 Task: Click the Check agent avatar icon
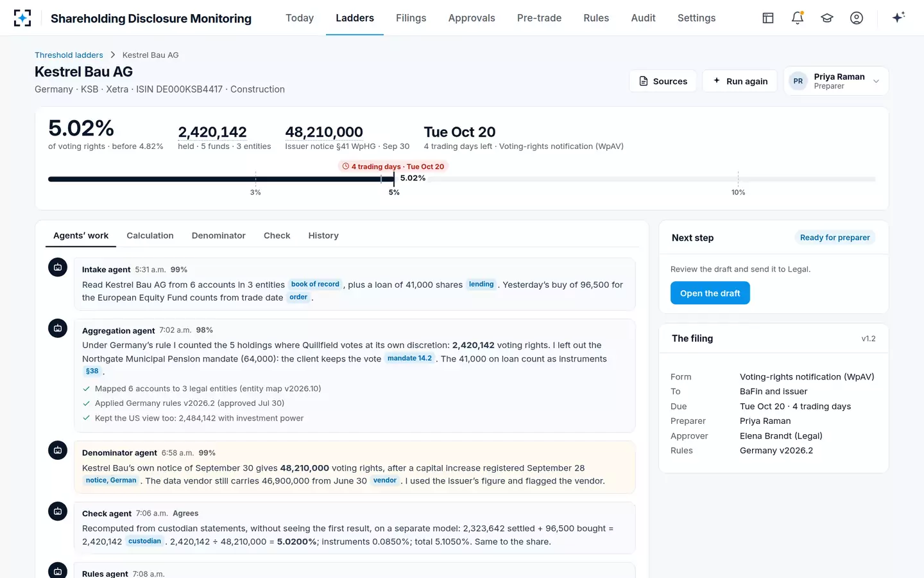click(x=58, y=511)
